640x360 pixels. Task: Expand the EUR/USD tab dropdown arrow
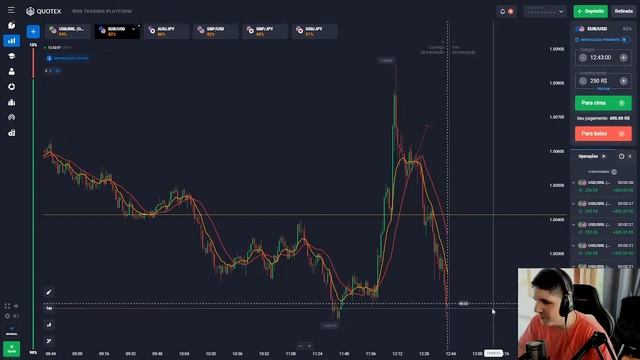[133, 29]
